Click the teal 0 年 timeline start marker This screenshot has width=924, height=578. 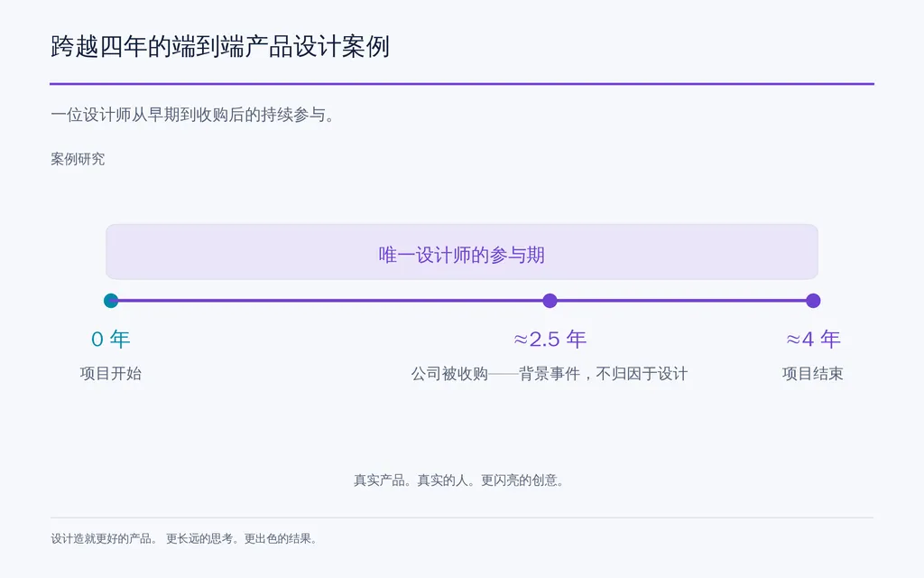[111, 301]
